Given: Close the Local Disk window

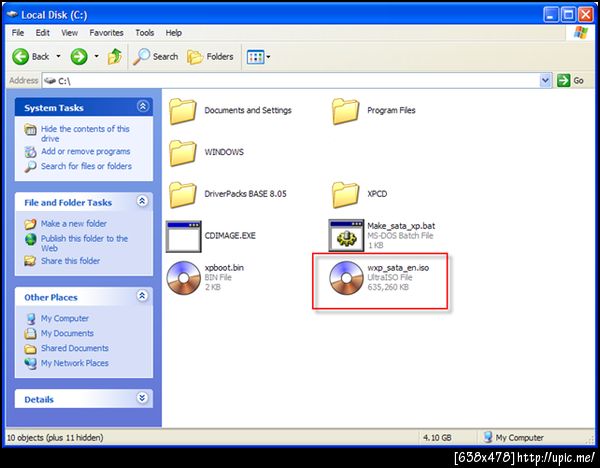Looking at the screenshot, I should pyautogui.click(x=586, y=15).
